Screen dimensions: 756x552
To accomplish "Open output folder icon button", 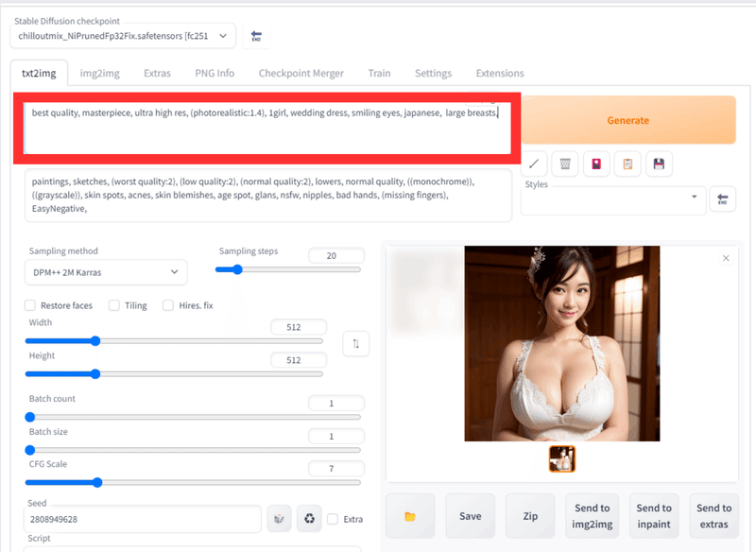I will tap(410, 516).
